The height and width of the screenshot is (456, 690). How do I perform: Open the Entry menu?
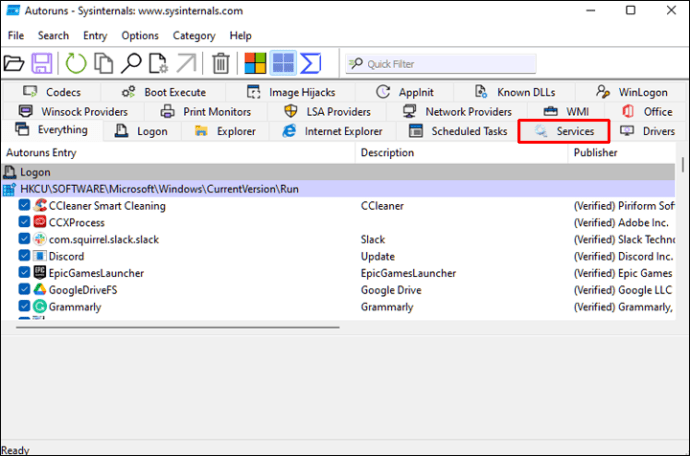[x=95, y=35]
